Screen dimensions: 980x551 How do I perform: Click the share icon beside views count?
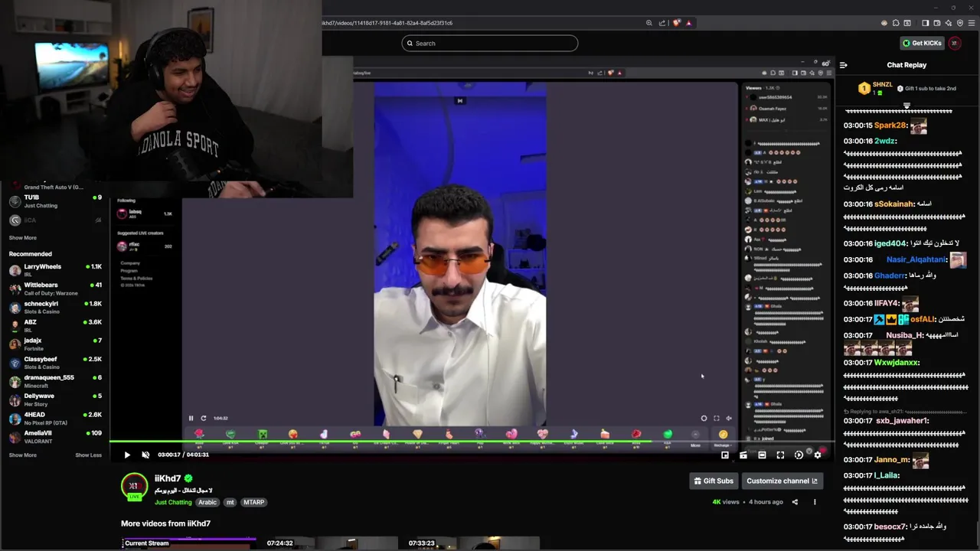795,502
